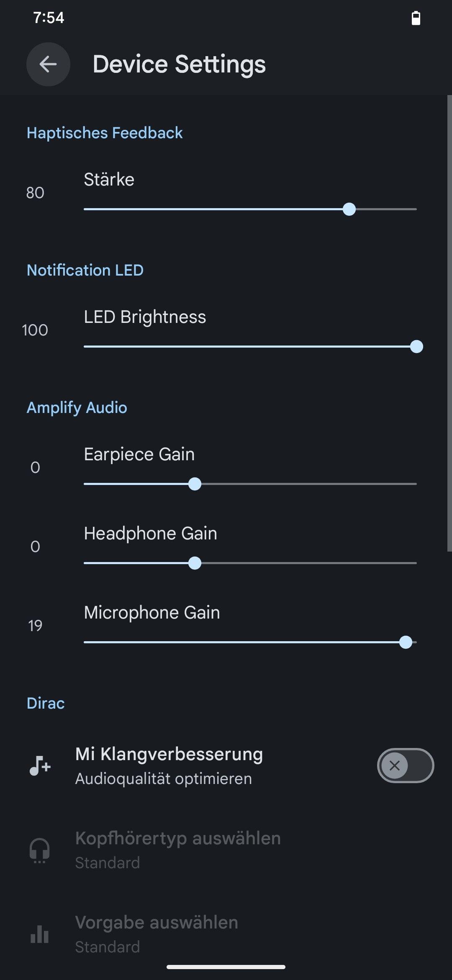This screenshot has height=980, width=452.
Task: Tap the equalizer bars preset icon
Action: click(40, 934)
